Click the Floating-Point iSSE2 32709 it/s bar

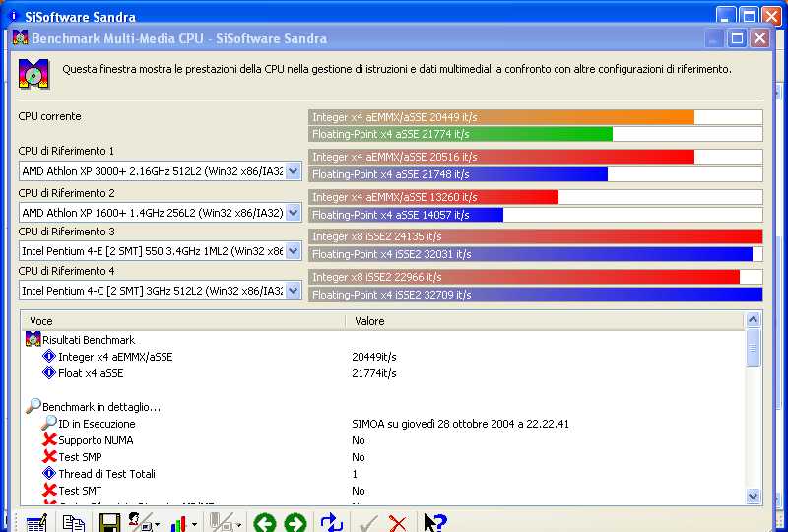535,295
